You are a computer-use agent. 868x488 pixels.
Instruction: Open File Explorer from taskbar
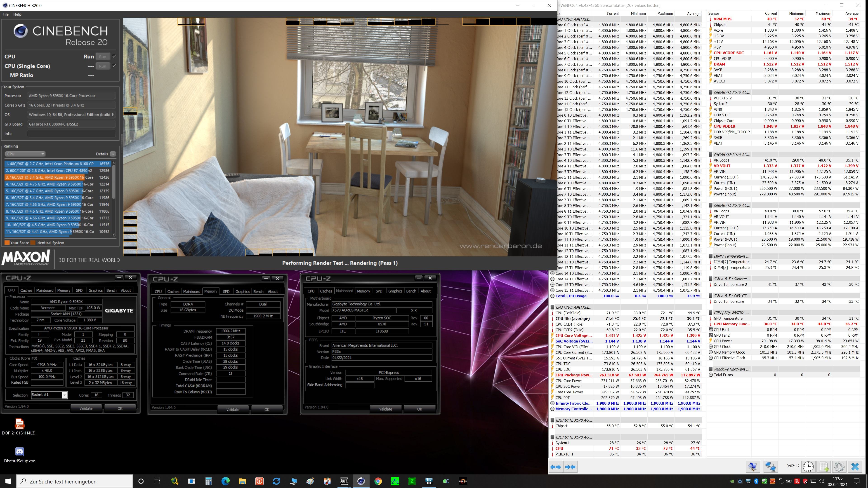(242, 481)
